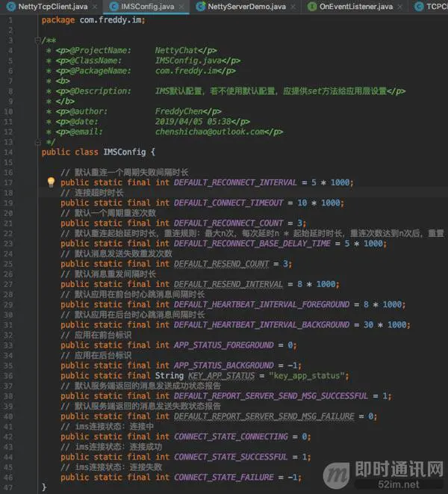Switch to the OnEventListener.java tab
448x494 pixels.
click(355, 6)
